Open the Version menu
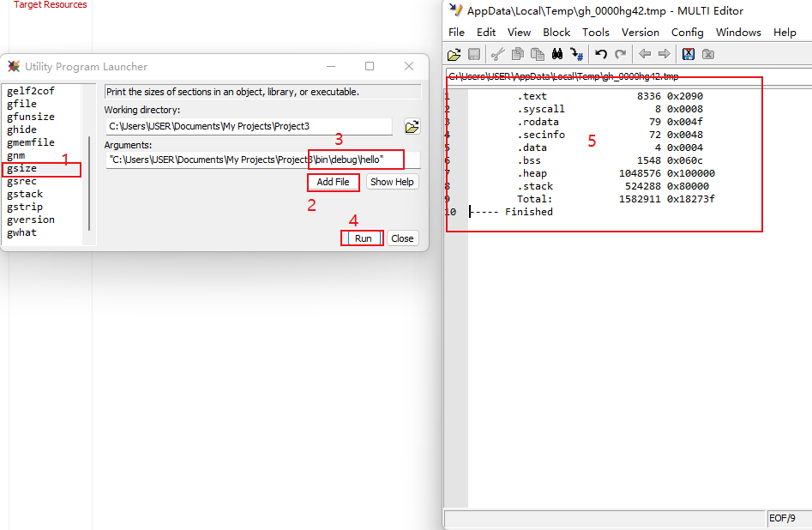The width and height of the screenshot is (812, 530). click(641, 32)
